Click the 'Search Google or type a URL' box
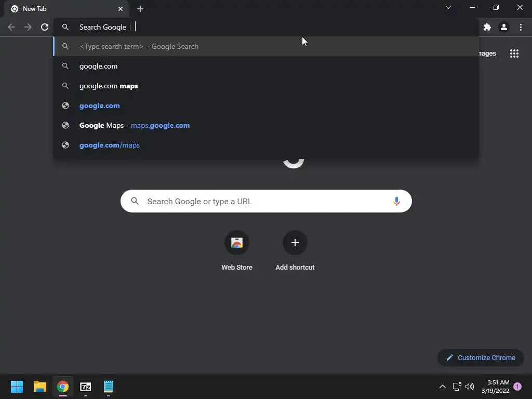The height and width of the screenshot is (399, 532). (266, 201)
